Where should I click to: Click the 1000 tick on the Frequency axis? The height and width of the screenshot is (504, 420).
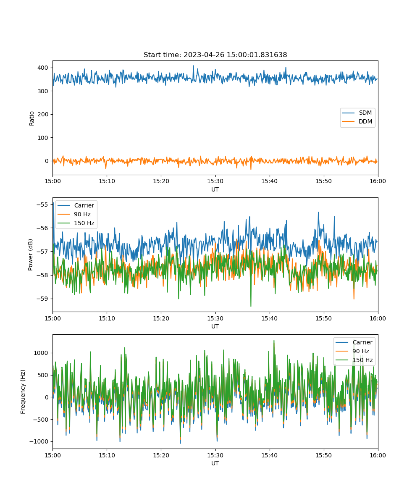tap(42, 353)
